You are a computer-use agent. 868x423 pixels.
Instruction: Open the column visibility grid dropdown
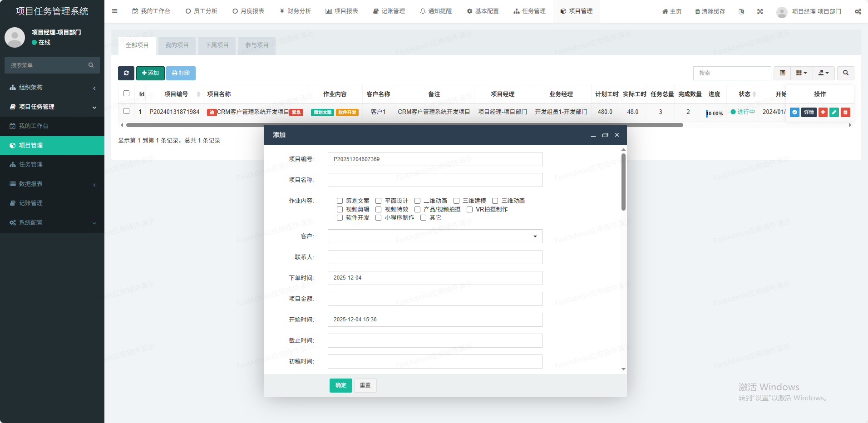(x=801, y=73)
